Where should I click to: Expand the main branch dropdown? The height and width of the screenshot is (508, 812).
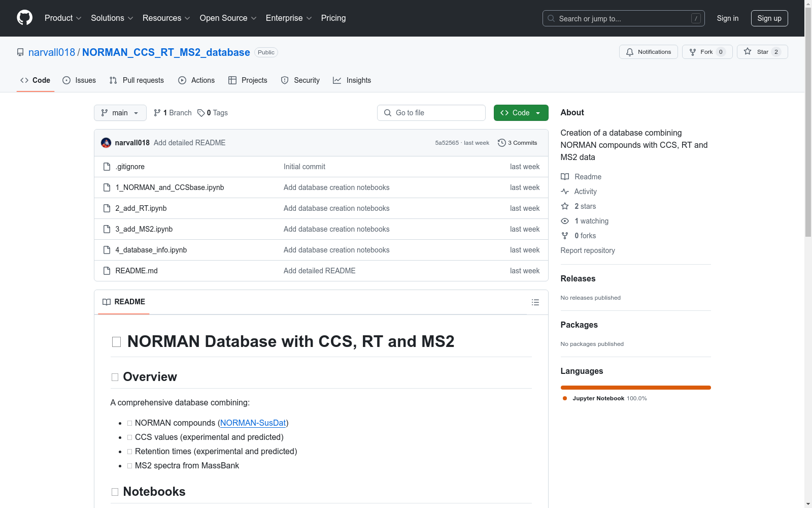[x=120, y=113]
